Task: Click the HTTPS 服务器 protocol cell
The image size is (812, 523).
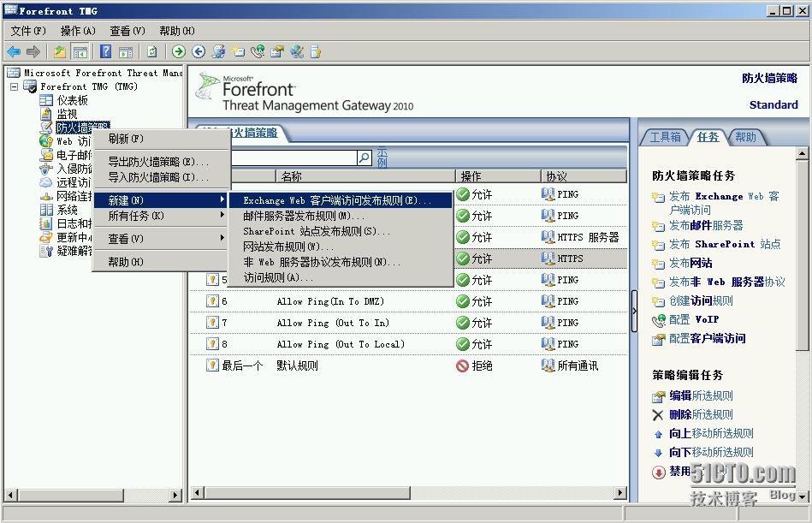Action: [x=580, y=237]
